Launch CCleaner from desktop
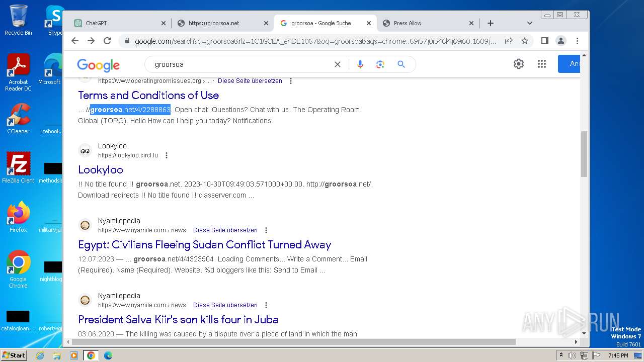644x362 pixels. 18,119
